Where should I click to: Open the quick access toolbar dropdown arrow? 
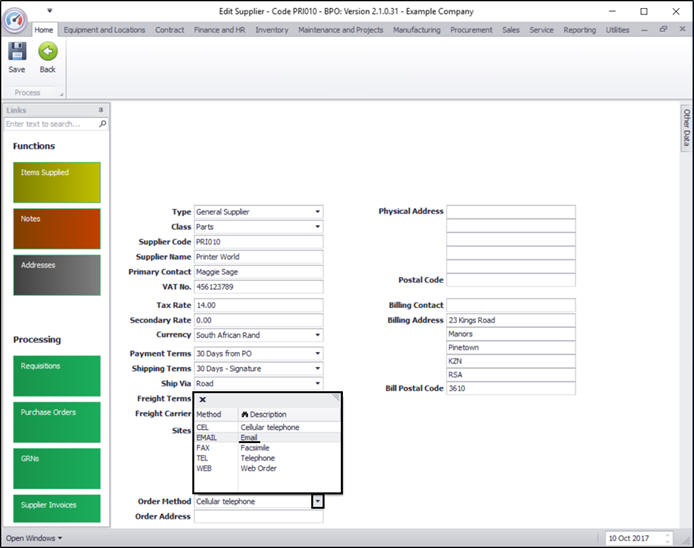click(x=50, y=11)
